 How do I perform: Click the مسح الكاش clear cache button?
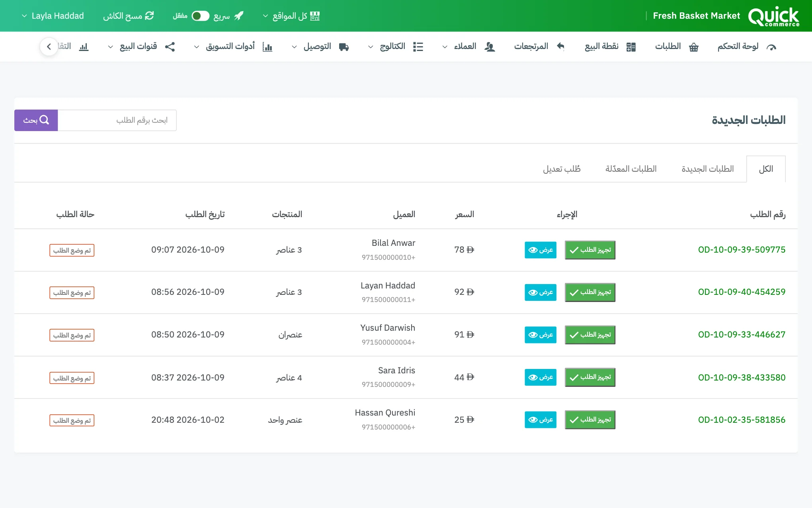tap(128, 16)
